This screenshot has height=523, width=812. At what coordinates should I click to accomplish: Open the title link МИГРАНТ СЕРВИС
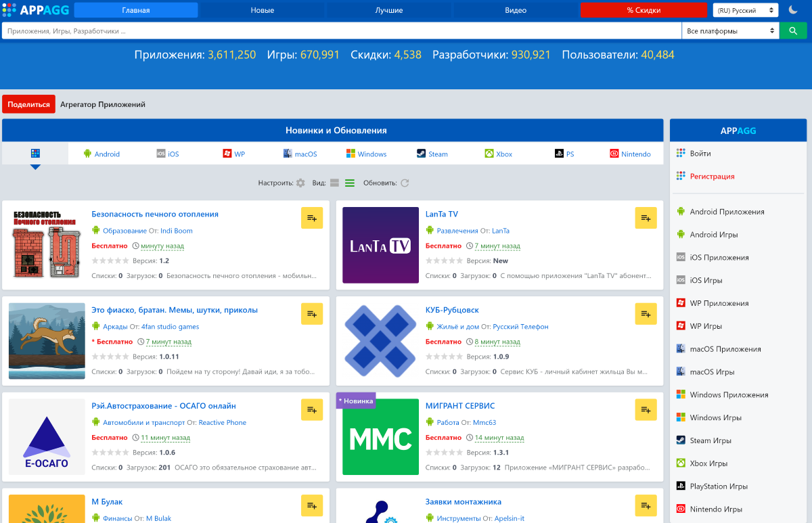pyautogui.click(x=460, y=406)
